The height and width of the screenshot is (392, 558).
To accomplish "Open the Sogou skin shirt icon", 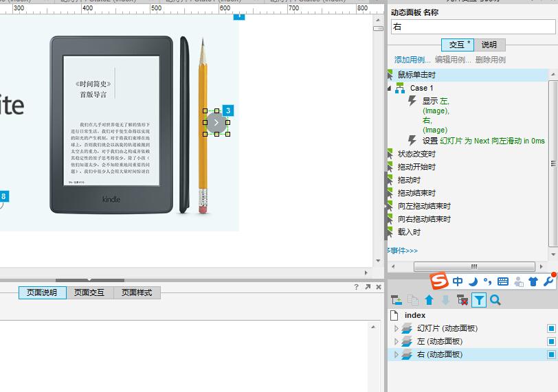I will pos(533,282).
